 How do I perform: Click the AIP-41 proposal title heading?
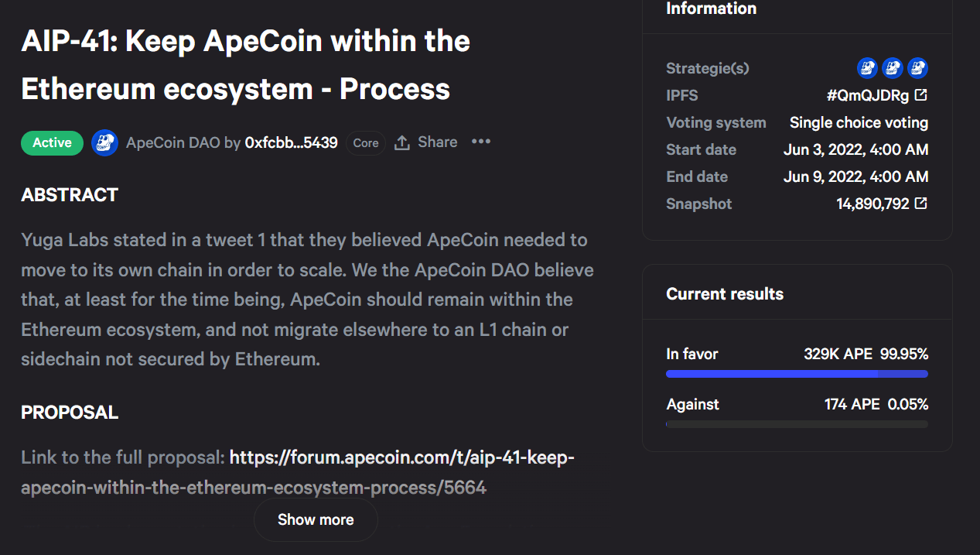pyautogui.click(x=245, y=65)
